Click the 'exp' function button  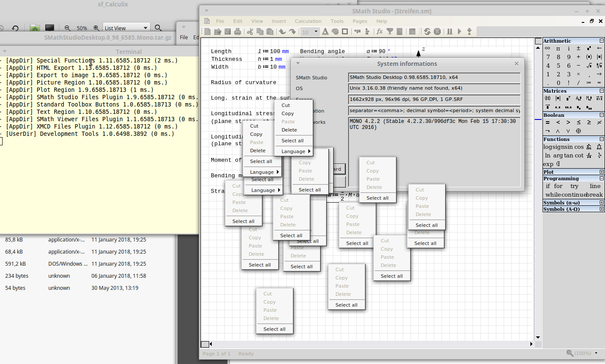tap(548, 164)
